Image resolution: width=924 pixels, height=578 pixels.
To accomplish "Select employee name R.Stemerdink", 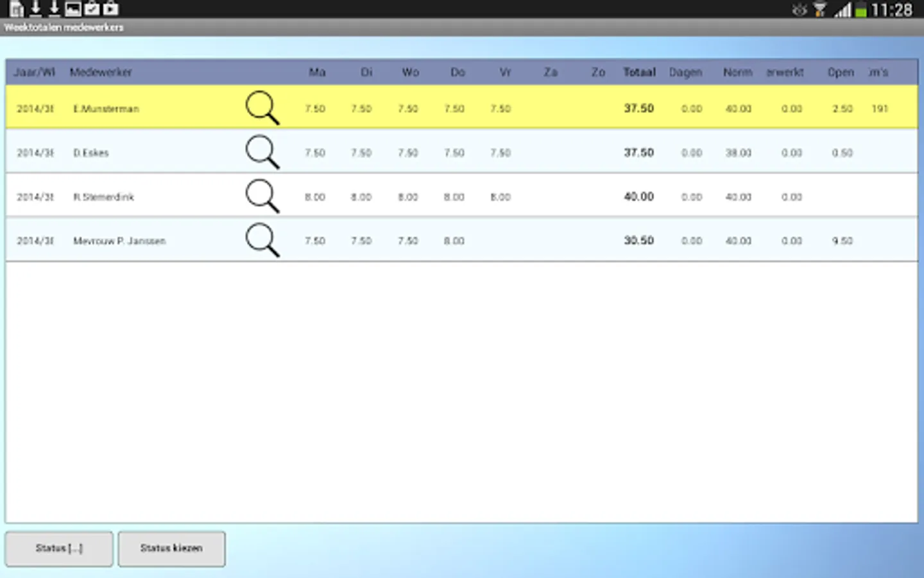I will 103,197.
